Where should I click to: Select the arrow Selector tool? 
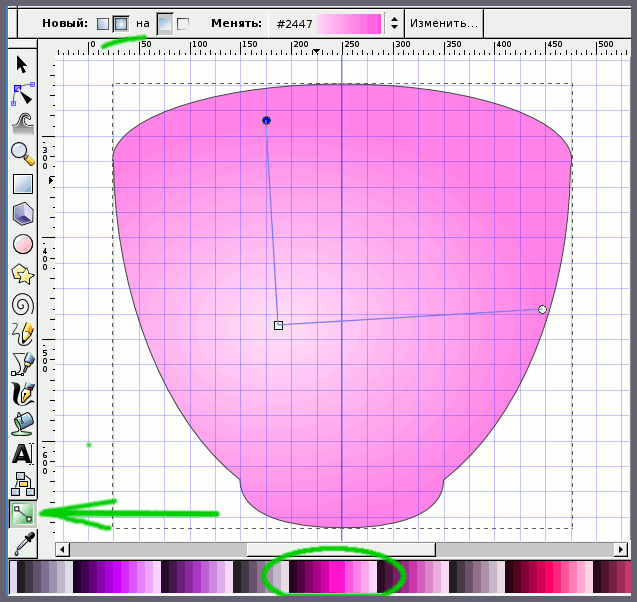pos(22,65)
